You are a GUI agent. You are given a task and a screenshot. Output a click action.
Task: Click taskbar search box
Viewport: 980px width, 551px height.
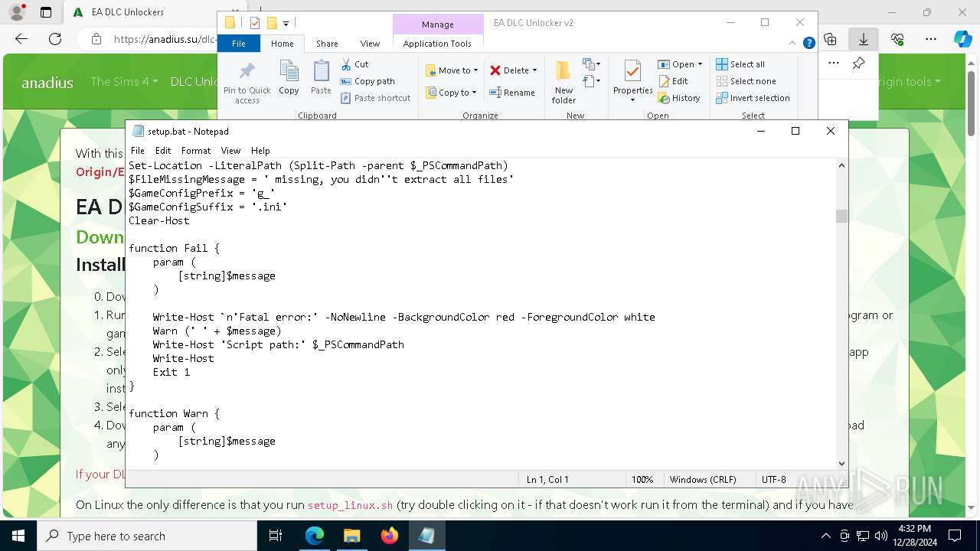pos(147,536)
